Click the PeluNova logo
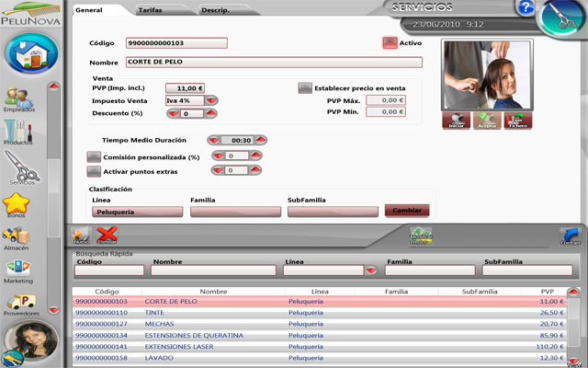This screenshot has height=368, width=588. tap(30, 14)
